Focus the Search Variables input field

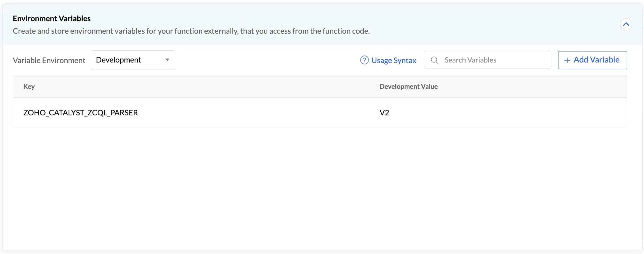pos(487,60)
